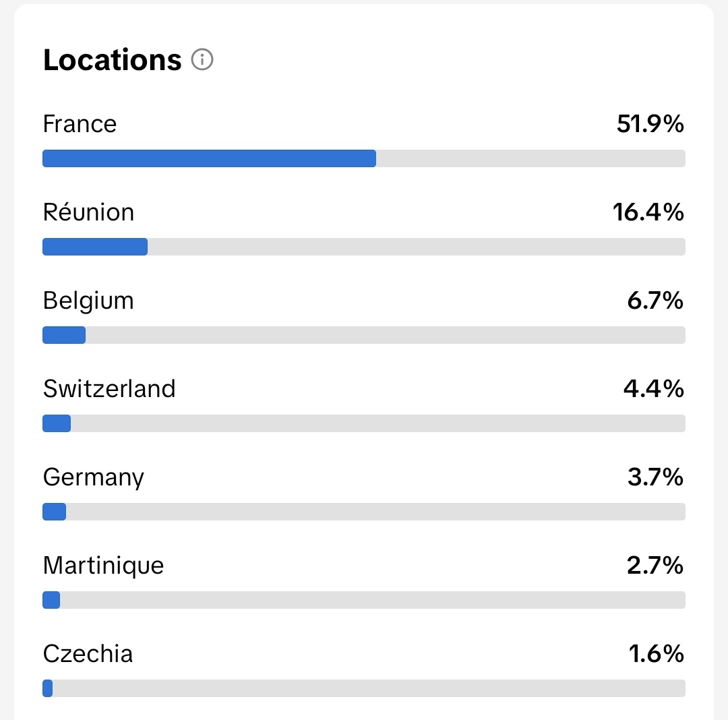Click the Switzerland label
The height and width of the screenshot is (720, 728).
pos(109,389)
